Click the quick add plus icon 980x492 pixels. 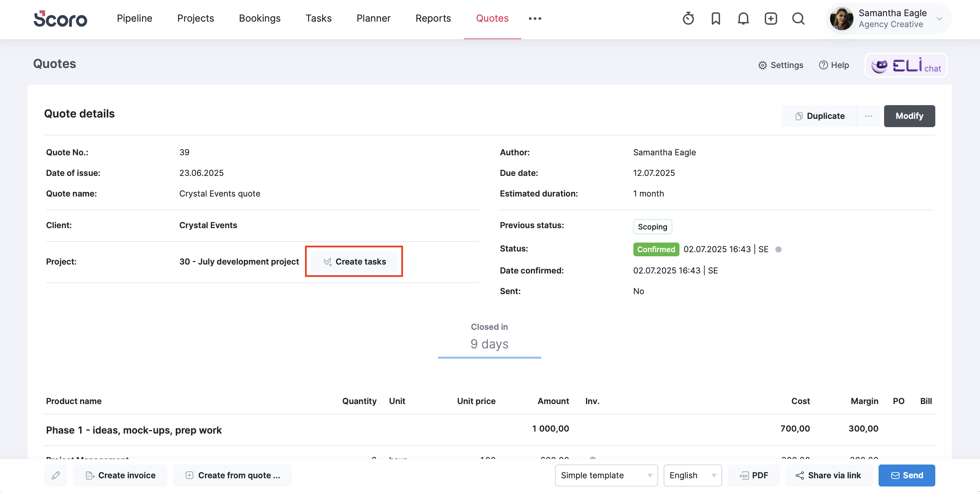tap(771, 18)
